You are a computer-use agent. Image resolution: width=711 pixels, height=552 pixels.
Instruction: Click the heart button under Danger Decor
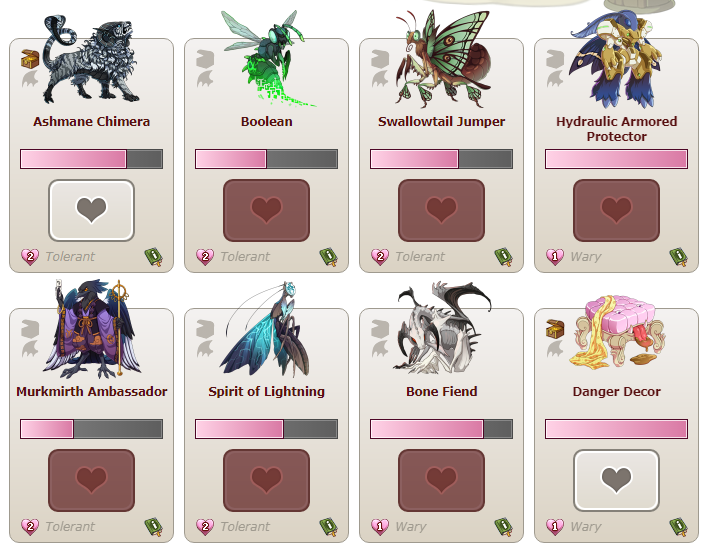[x=616, y=480]
